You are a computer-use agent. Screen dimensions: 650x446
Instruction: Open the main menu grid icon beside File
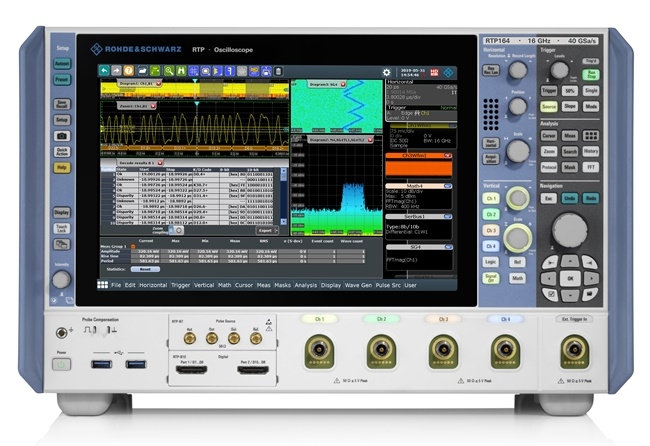pos(101,285)
